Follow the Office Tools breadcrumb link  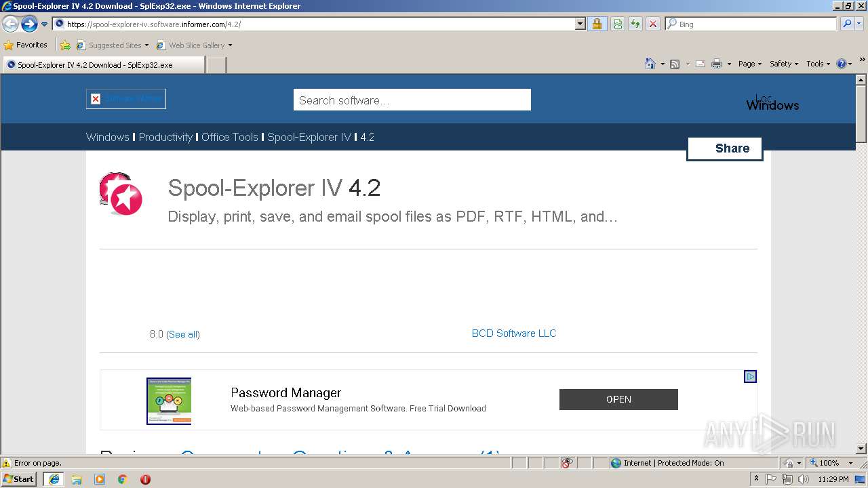coord(230,137)
